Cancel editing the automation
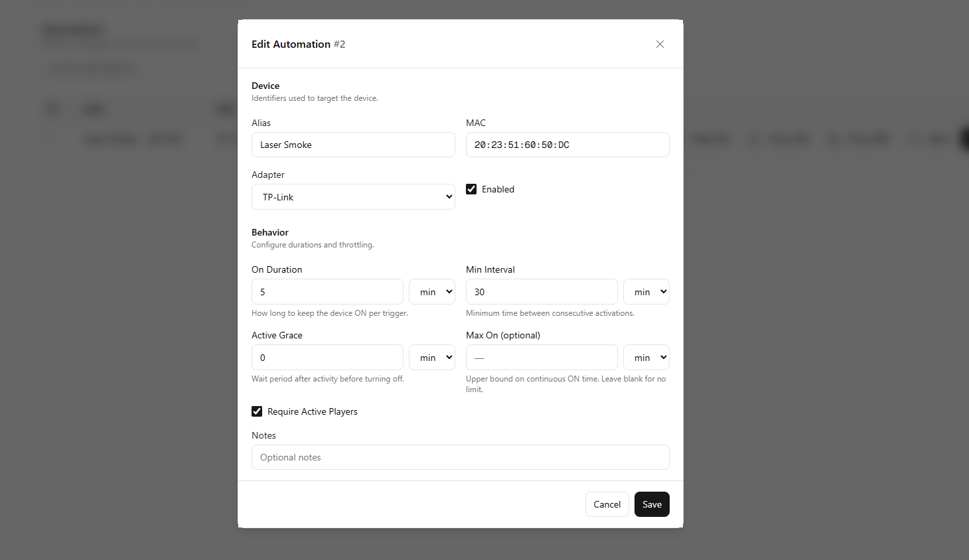969x560 pixels. [607, 504]
